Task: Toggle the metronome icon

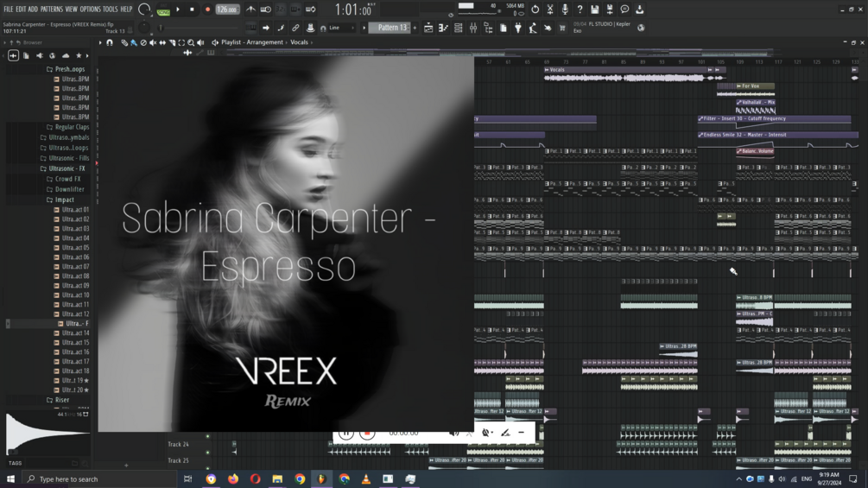Action: click(250, 10)
